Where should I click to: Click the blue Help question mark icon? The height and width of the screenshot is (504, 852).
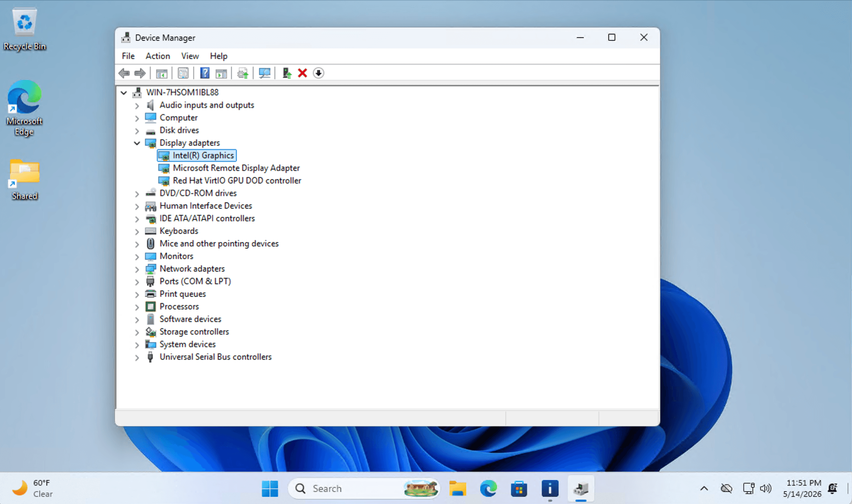click(x=205, y=73)
